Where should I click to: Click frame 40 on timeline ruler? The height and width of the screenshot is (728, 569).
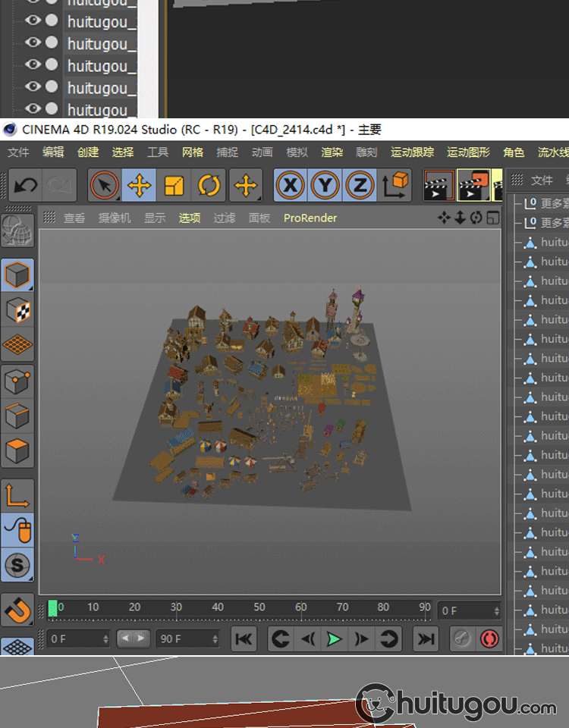[x=218, y=607]
